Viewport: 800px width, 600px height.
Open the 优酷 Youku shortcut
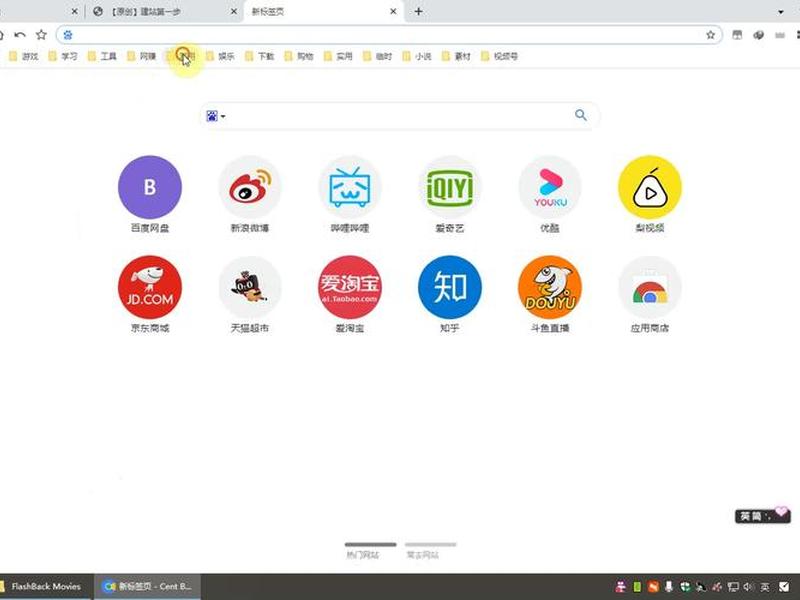point(549,194)
